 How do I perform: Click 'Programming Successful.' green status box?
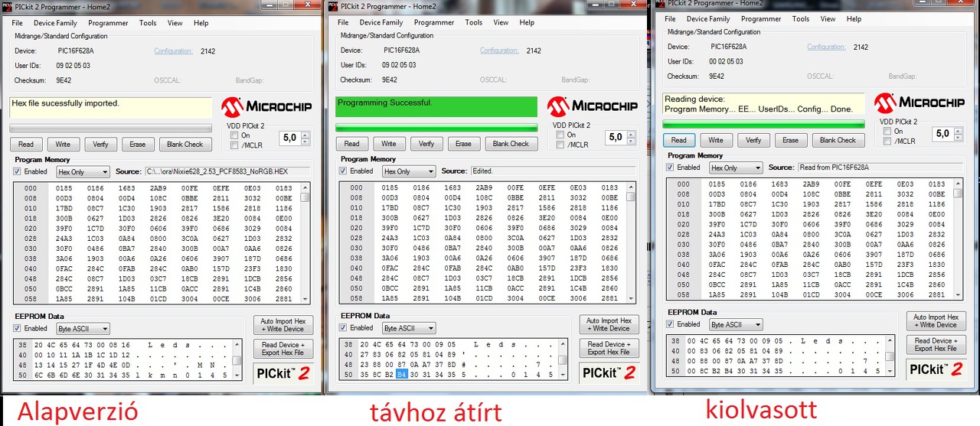click(436, 106)
